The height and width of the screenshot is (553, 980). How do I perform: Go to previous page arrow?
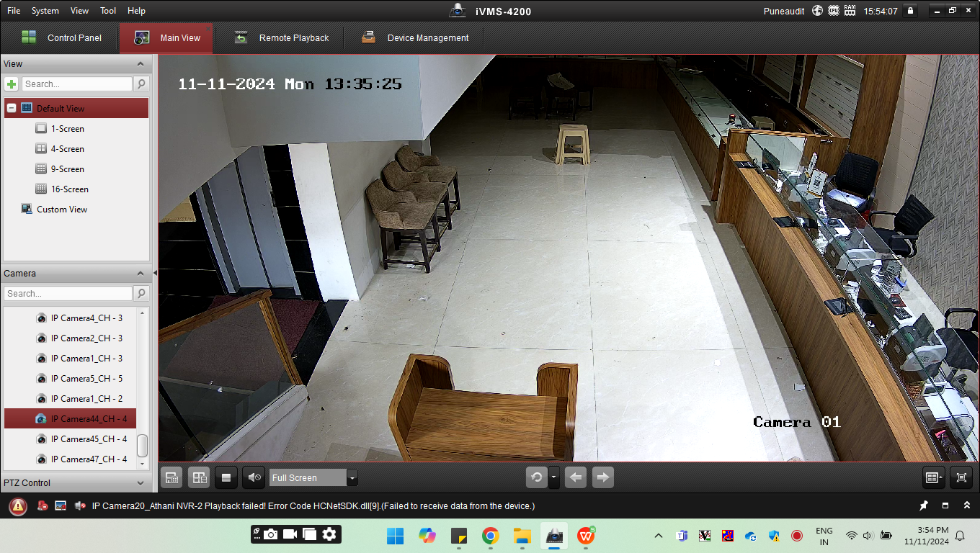click(576, 477)
